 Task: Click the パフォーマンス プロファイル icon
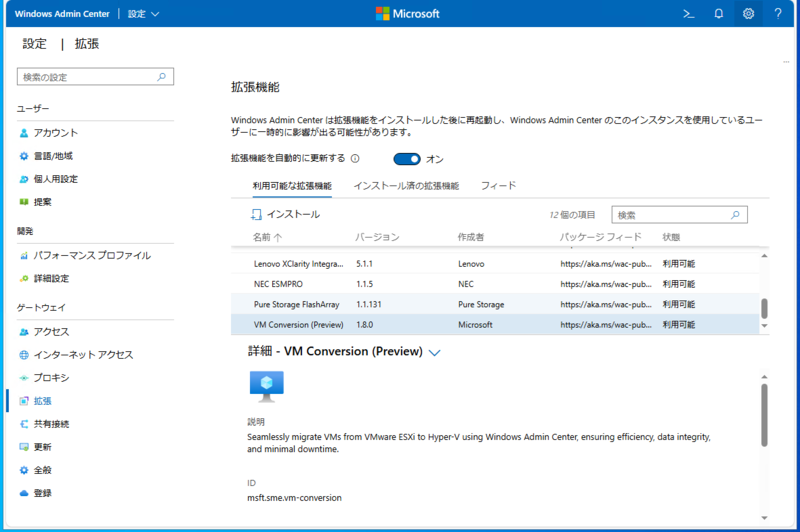[x=24, y=256]
